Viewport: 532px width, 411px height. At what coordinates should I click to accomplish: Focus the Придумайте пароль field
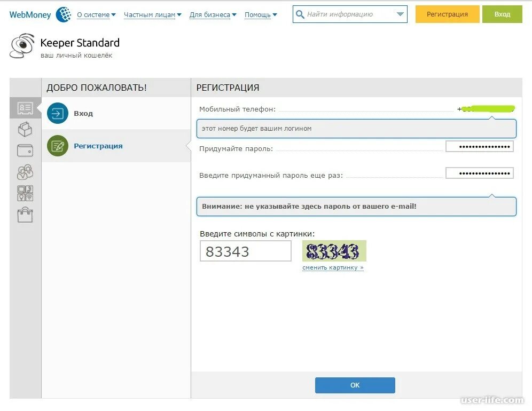click(480, 146)
